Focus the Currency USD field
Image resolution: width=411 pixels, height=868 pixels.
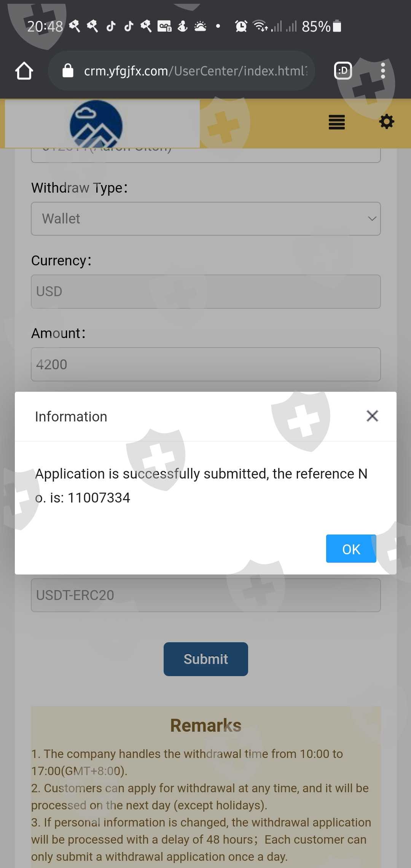pos(205,292)
